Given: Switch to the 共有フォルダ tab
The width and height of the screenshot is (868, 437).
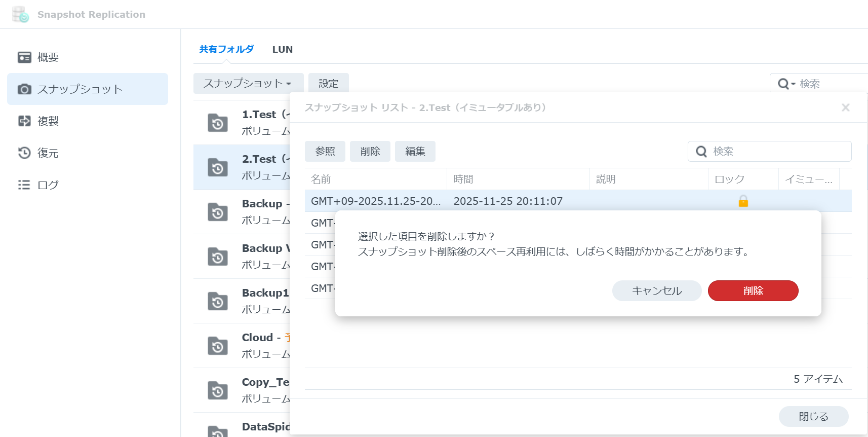Looking at the screenshot, I should tap(226, 50).
